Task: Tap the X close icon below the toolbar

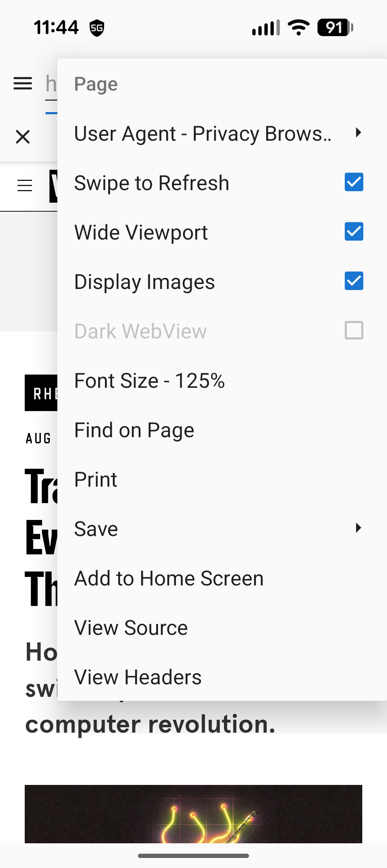Action: pos(23,137)
